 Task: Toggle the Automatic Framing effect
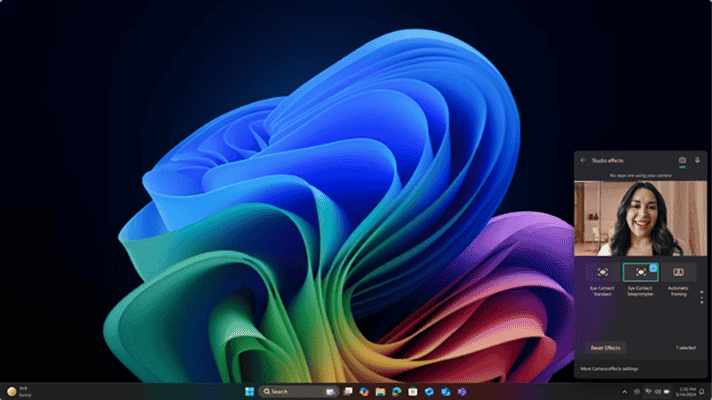(x=677, y=272)
